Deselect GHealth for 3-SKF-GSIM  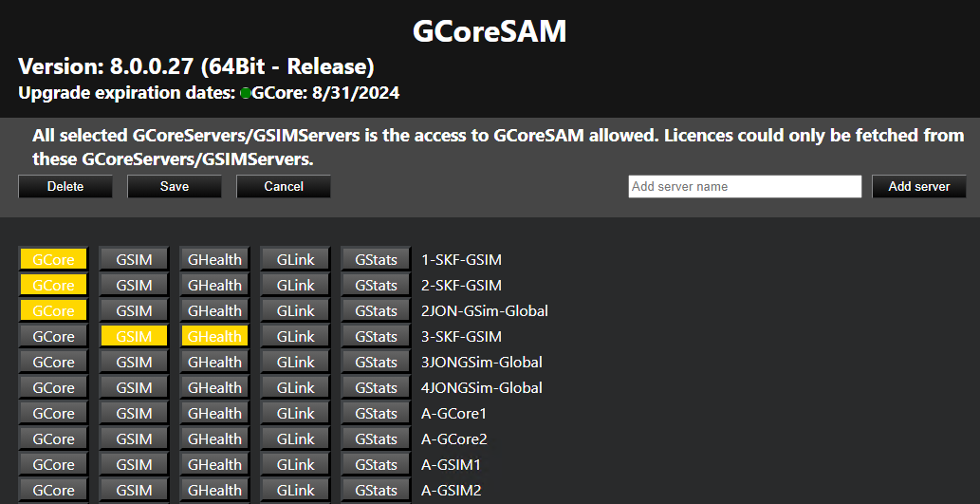(x=214, y=336)
